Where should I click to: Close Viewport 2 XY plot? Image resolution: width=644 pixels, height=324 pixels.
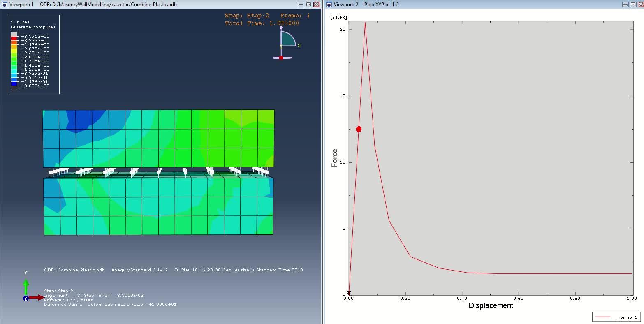[x=640, y=5]
